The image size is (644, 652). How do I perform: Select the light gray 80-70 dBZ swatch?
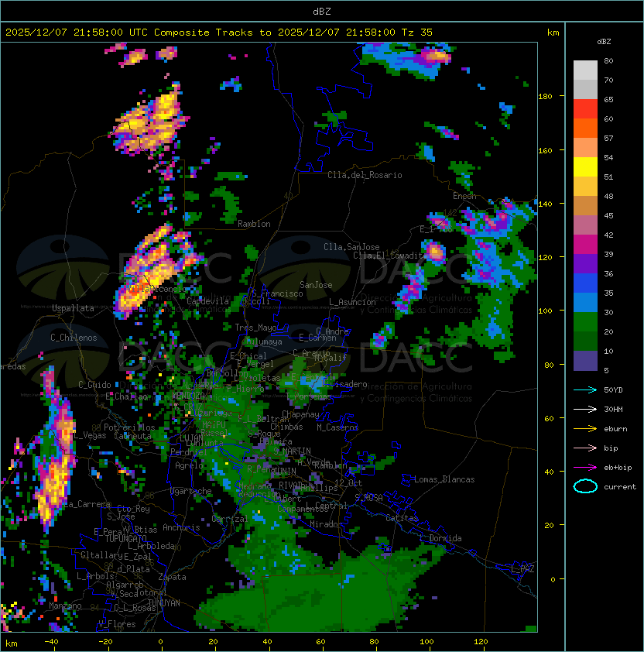[585, 70]
